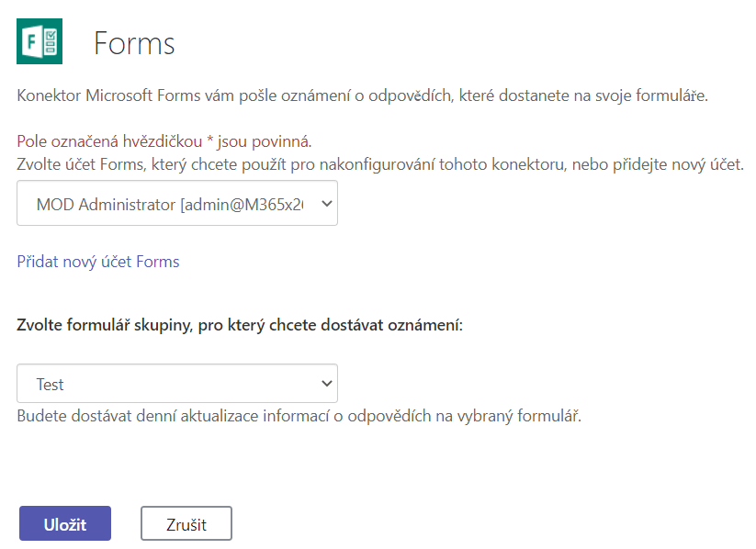Click the bold Zvolte formulář skupiny label

(x=240, y=325)
